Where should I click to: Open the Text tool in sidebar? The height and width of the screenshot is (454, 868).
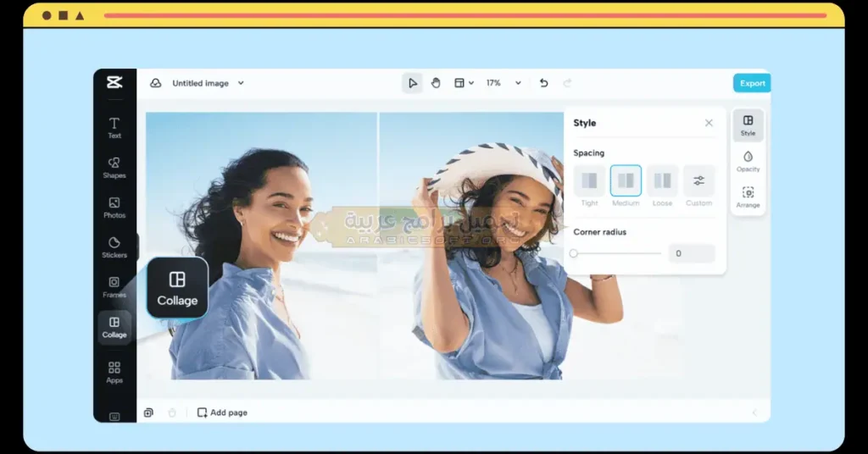pos(114,128)
